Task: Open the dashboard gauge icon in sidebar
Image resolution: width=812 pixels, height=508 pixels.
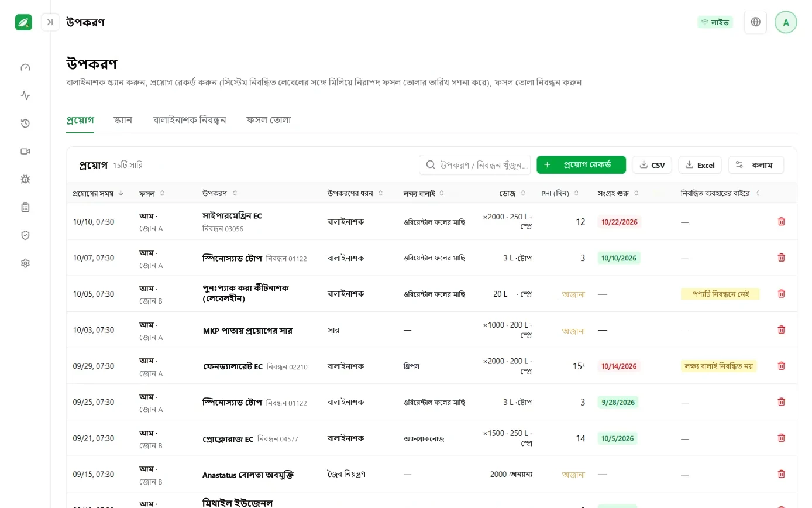Action: [25, 67]
